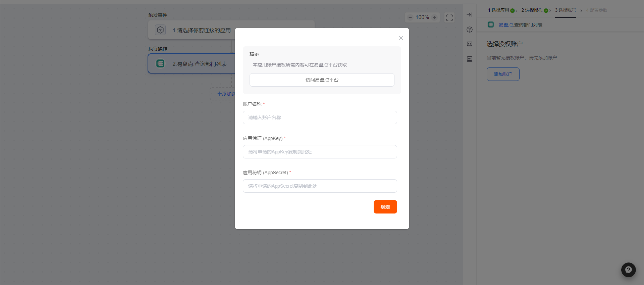644x285 pixels.
Task: Open the help question mark icon in sidebar
Action: click(470, 30)
